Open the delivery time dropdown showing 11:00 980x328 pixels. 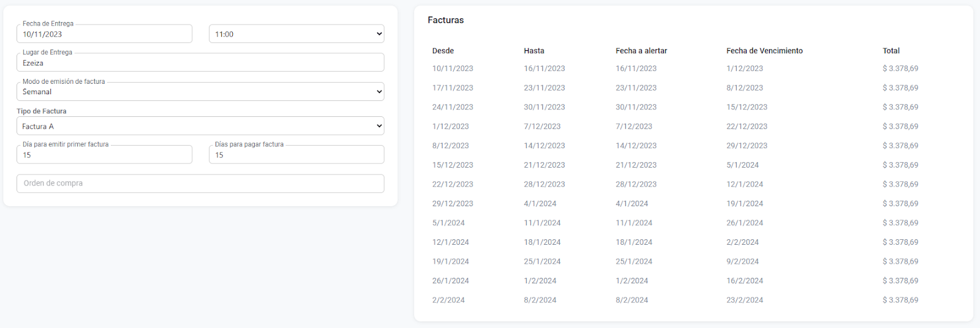[x=296, y=34]
